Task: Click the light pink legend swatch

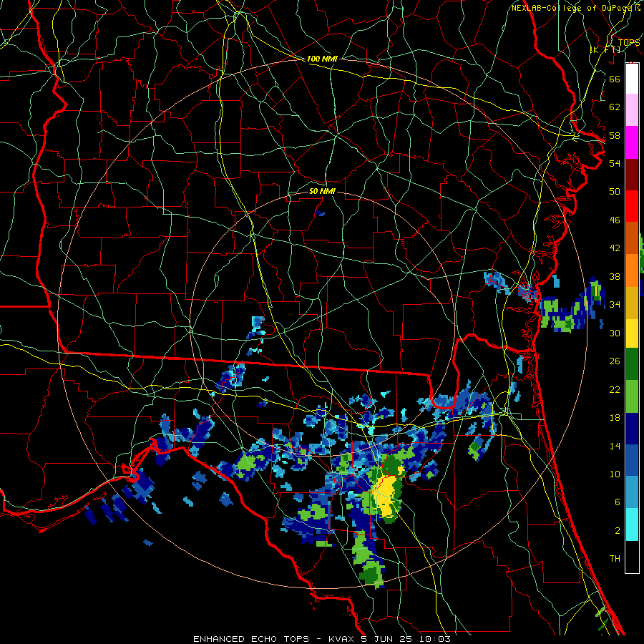Action: [x=632, y=110]
